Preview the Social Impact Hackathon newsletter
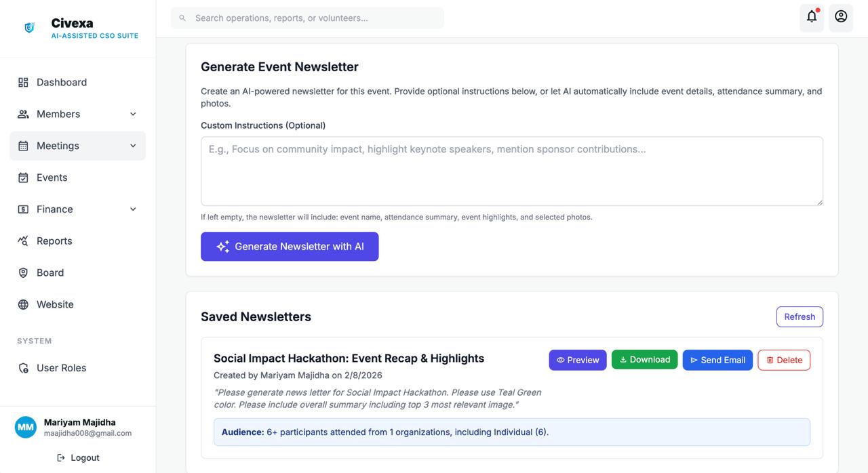 [578, 360]
